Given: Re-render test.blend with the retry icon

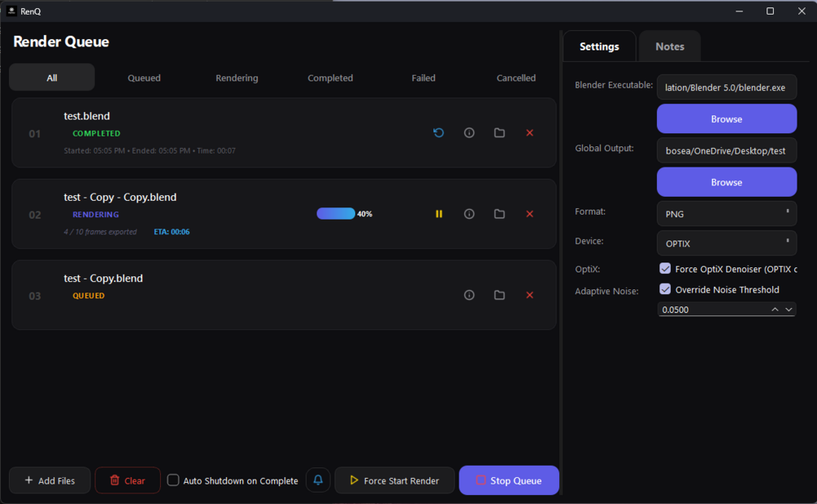Looking at the screenshot, I should click(439, 133).
